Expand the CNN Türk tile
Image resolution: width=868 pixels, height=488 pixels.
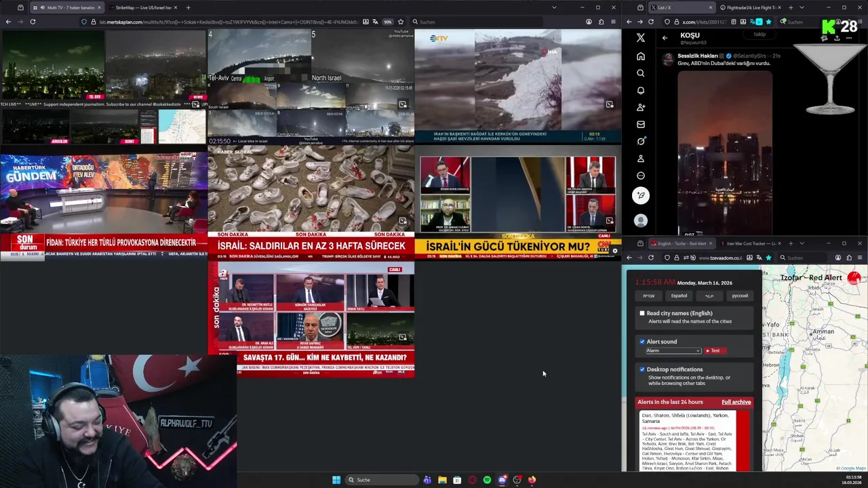coord(610,221)
